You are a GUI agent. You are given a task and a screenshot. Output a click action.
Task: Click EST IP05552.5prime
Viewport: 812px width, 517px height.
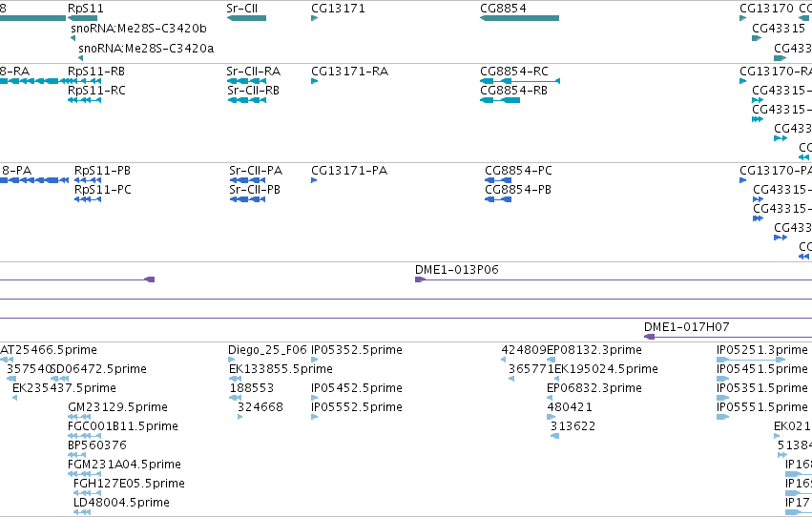pyautogui.click(x=357, y=408)
